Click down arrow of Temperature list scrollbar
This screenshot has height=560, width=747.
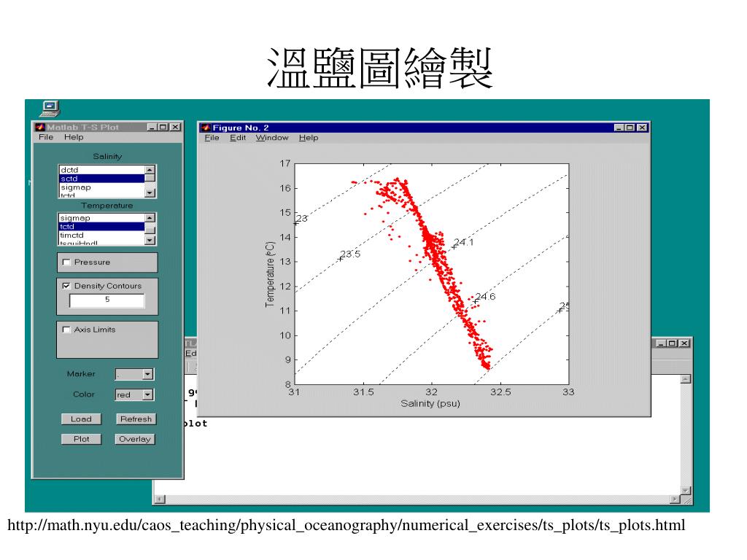pyautogui.click(x=150, y=241)
